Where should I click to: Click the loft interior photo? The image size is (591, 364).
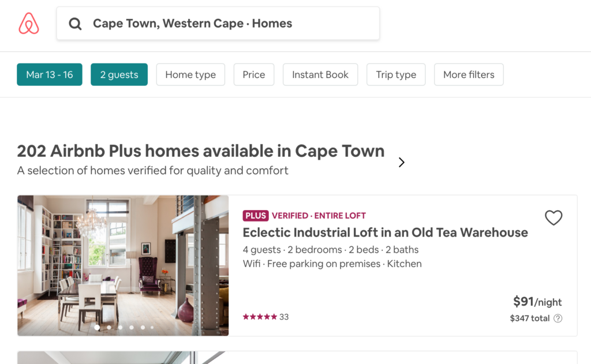click(x=123, y=260)
